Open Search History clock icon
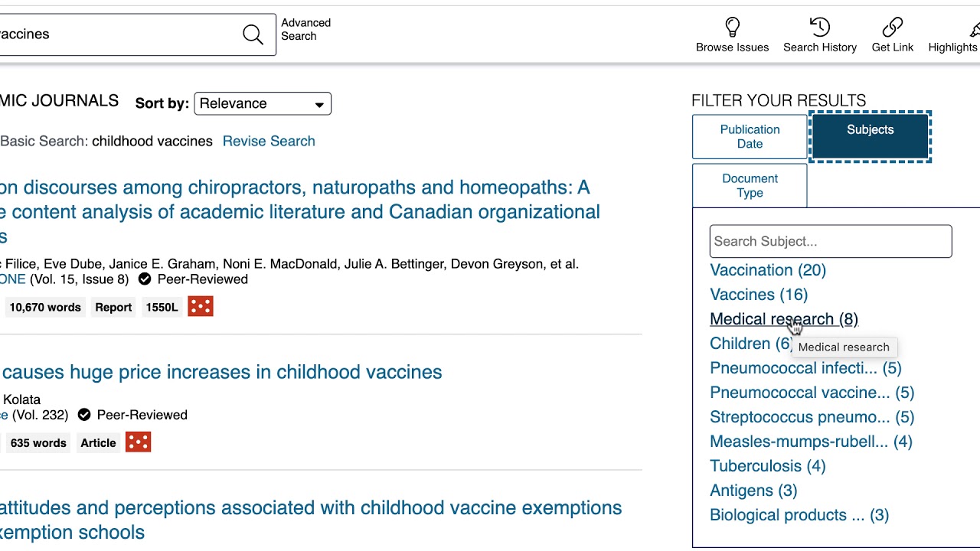980x551 pixels. 819,28
